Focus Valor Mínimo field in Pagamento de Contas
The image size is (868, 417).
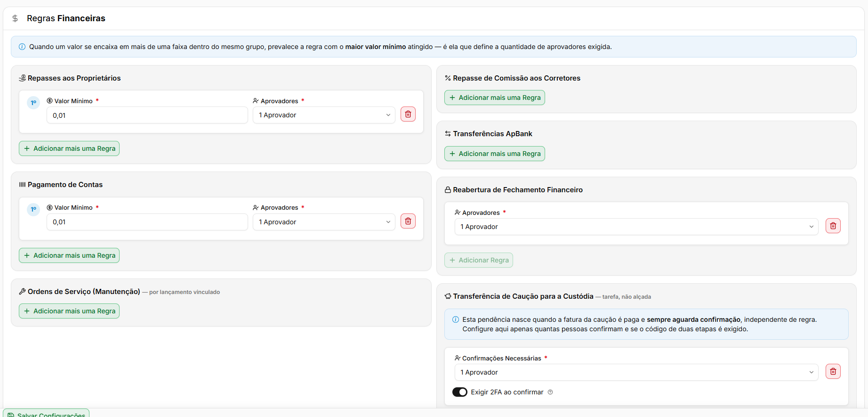point(147,222)
